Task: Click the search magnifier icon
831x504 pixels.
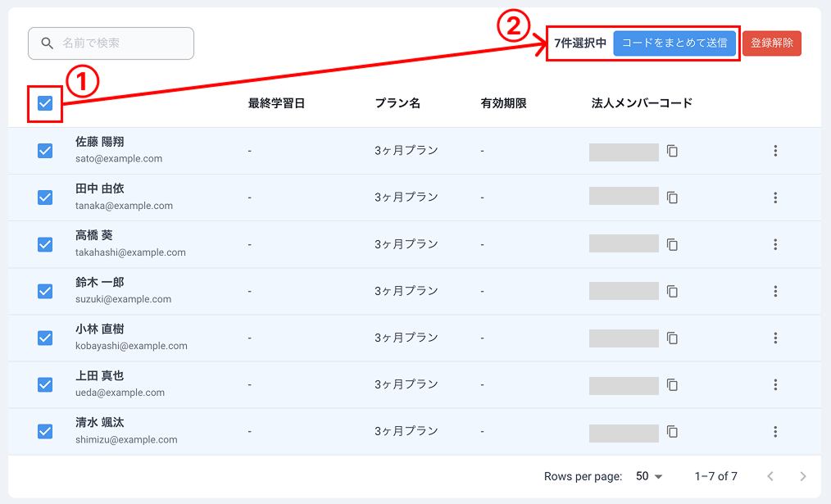Action: click(x=48, y=43)
